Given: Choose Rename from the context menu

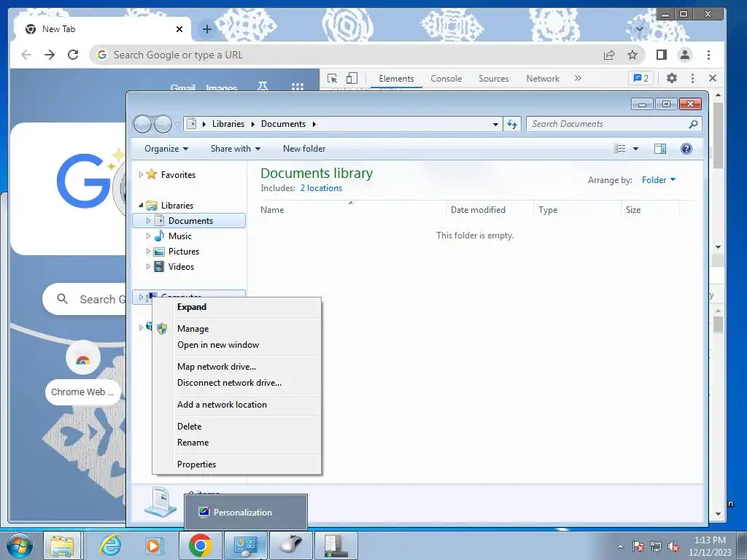Looking at the screenshot, I should 237,443.
